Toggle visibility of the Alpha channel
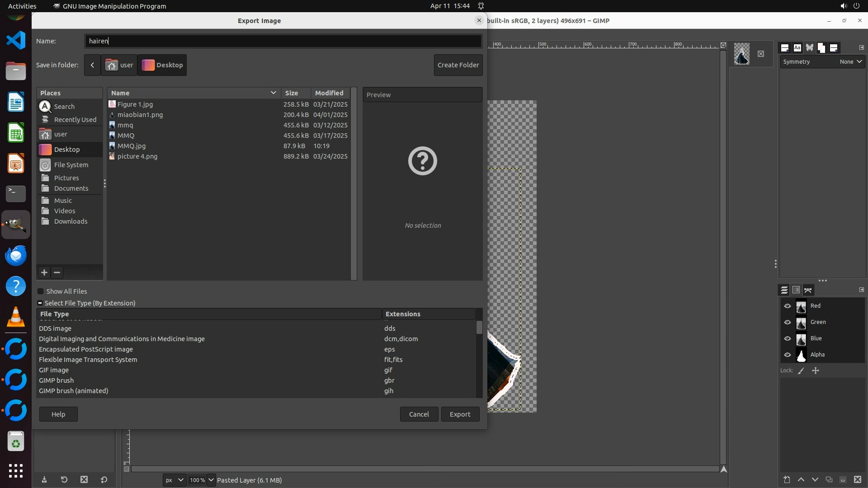The width and height of the screenshot is (868, 488). [x=787, y=355]
